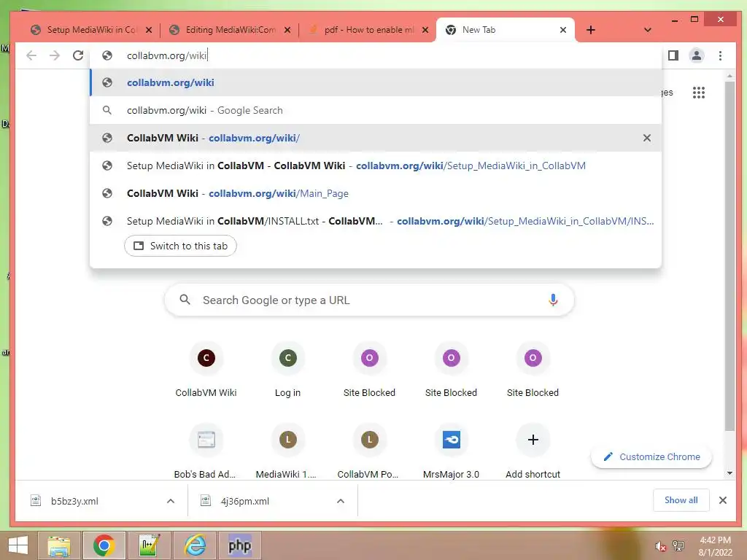Image resolution: width=747 pixels, height=560 pixels.
Task: Click Switch to this tab button
Action: coord(181,246)
